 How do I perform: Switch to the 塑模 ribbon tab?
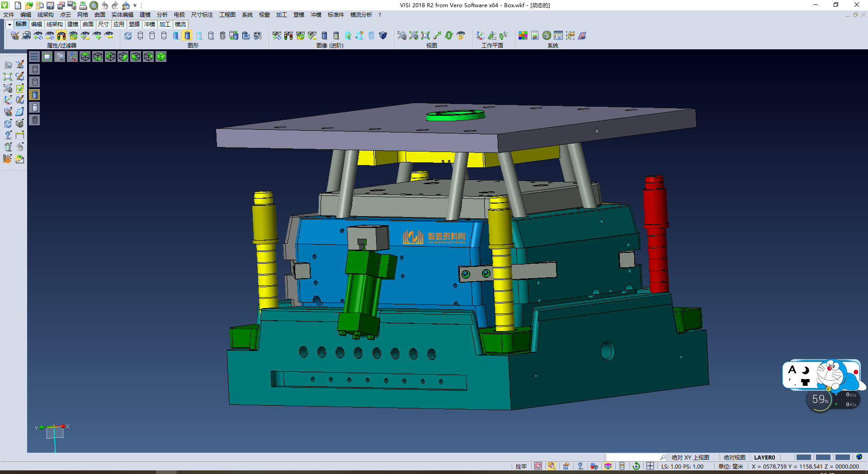pyautogui.click(x=134, y=24)
